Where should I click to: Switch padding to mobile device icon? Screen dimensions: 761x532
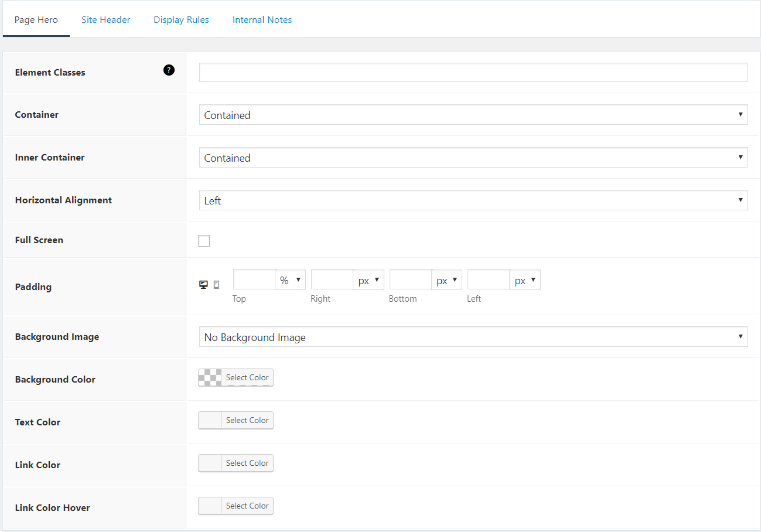coord(216,284)
